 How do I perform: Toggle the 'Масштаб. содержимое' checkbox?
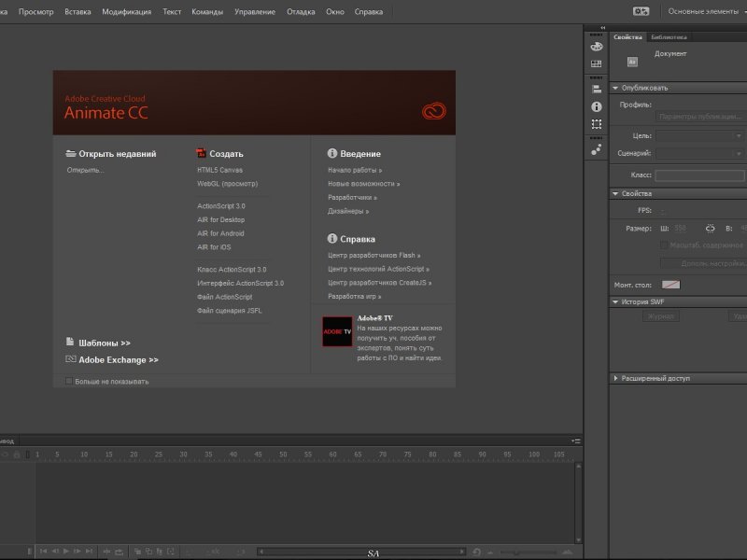664,245
